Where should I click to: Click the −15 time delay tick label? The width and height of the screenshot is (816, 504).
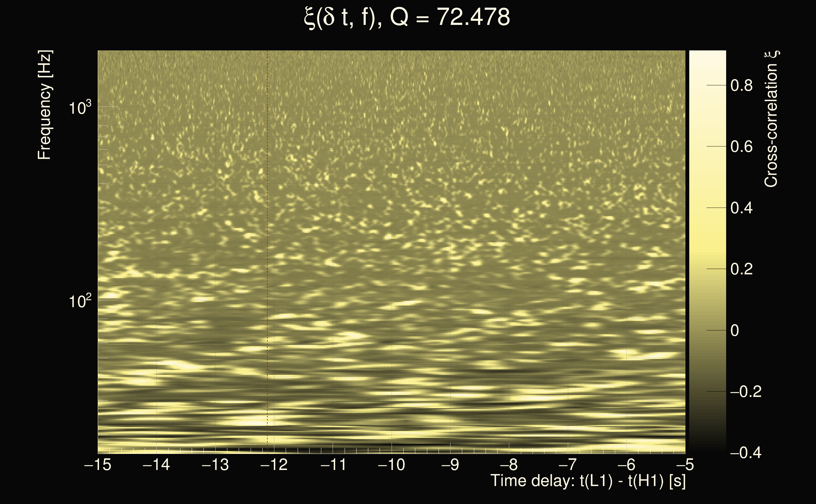(x=98, y=465)
